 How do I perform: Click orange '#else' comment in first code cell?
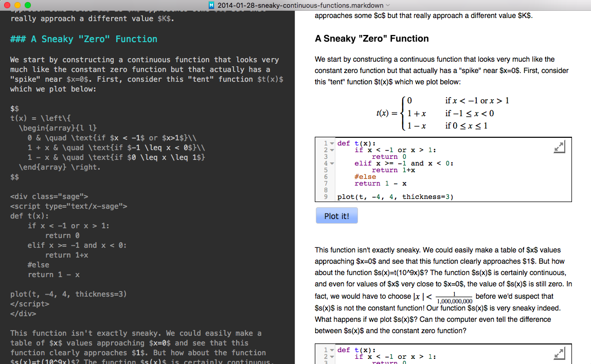(365, 177)
